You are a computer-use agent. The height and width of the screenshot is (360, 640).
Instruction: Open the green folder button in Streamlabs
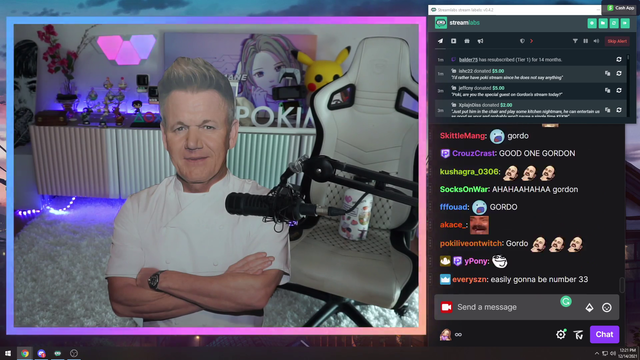603,23
